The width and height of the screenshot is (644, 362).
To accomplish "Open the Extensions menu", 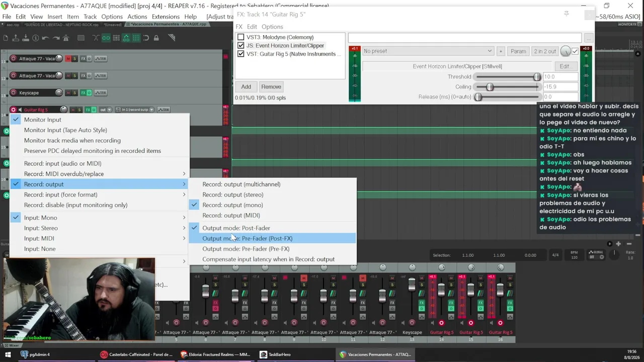I will click(166, 17).
